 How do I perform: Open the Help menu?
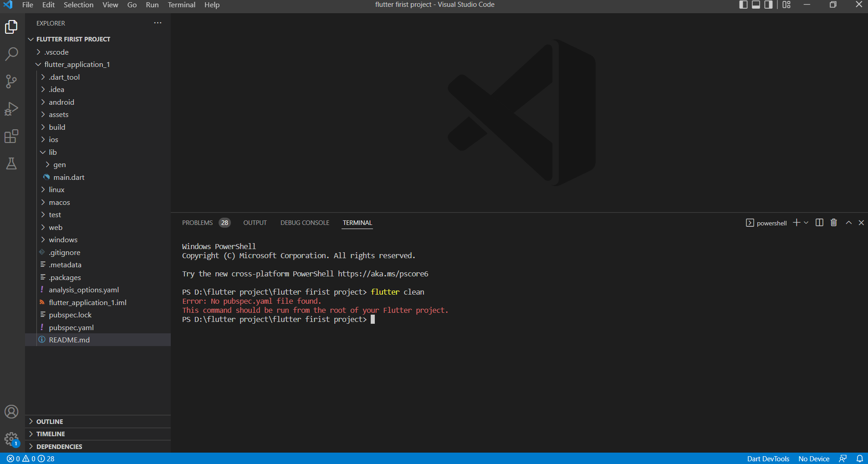point(212,5)
